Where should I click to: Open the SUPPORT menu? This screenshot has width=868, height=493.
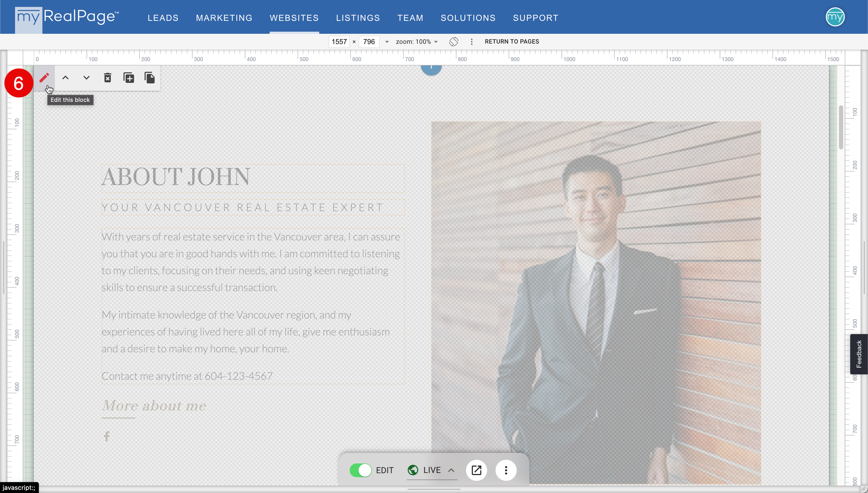click(536, 18)
